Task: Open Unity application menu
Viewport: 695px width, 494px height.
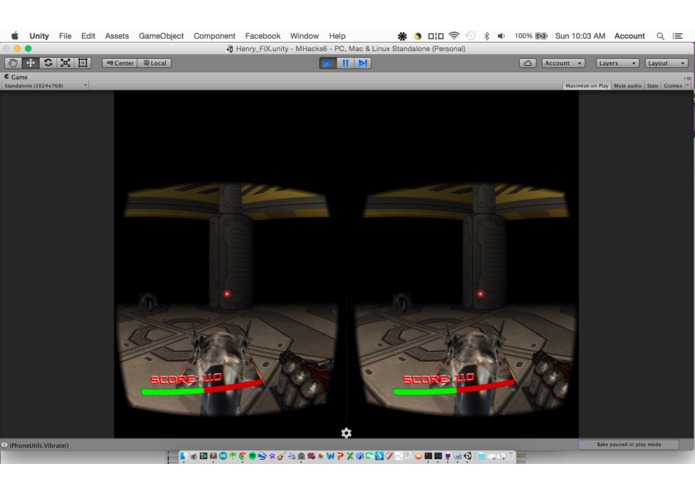Action: (x=39, y=36)
